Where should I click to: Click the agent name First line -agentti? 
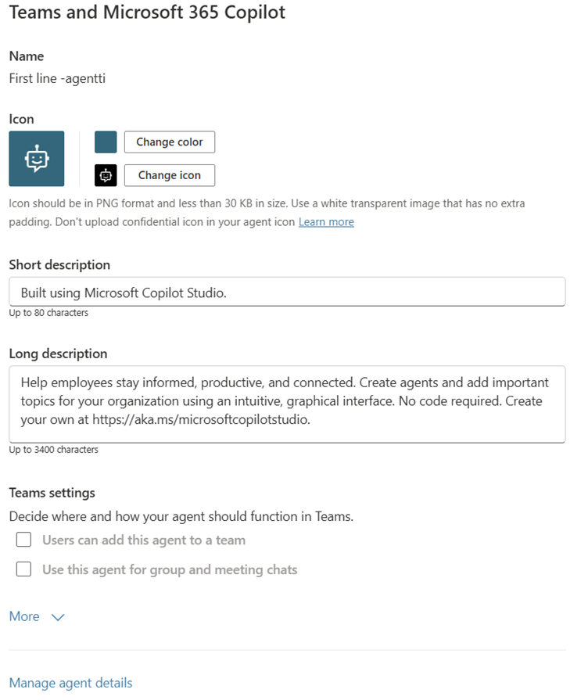(x=57, y=77)
